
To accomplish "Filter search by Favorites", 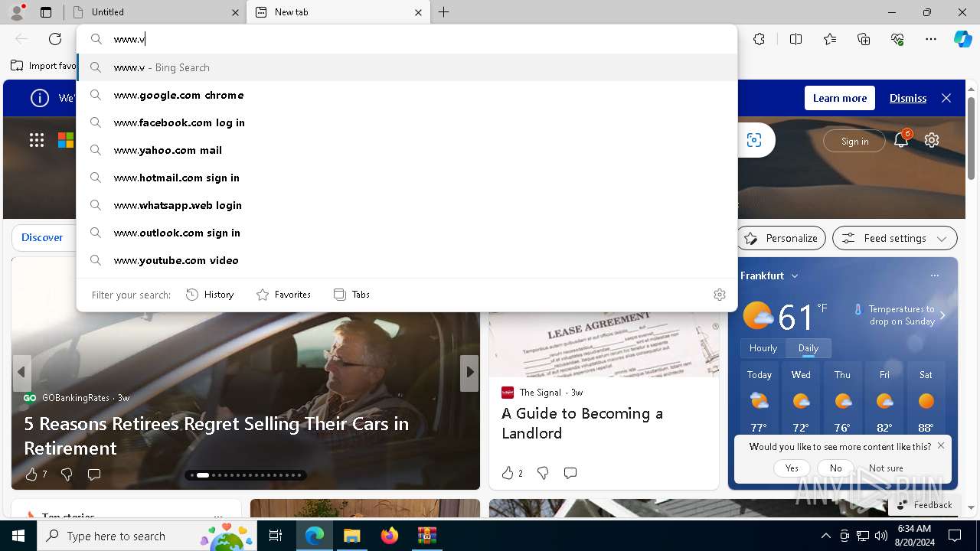I will [284, 295].
